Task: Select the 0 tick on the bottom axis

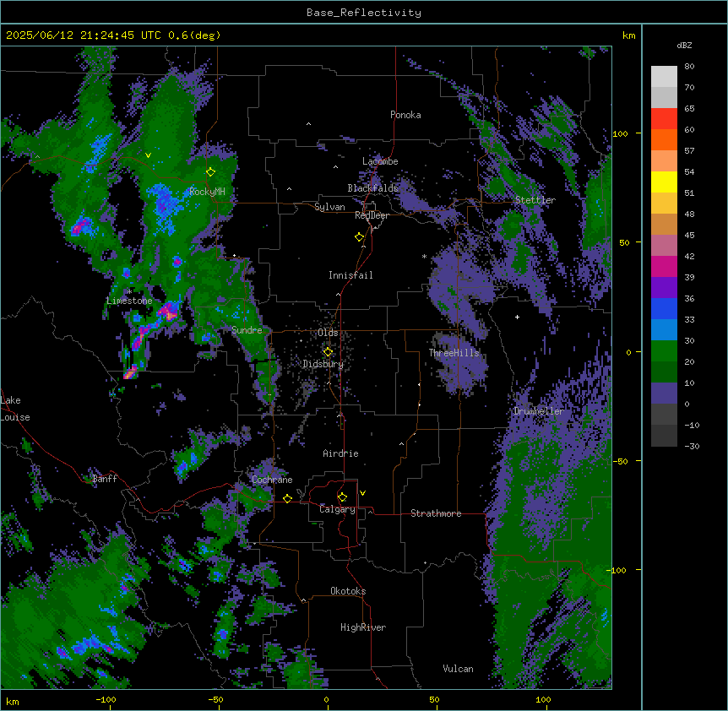Action: click(326, 699)
